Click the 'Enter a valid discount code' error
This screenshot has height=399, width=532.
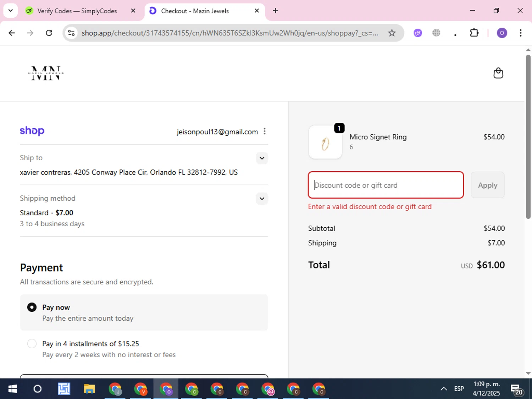tap(370, 207)
